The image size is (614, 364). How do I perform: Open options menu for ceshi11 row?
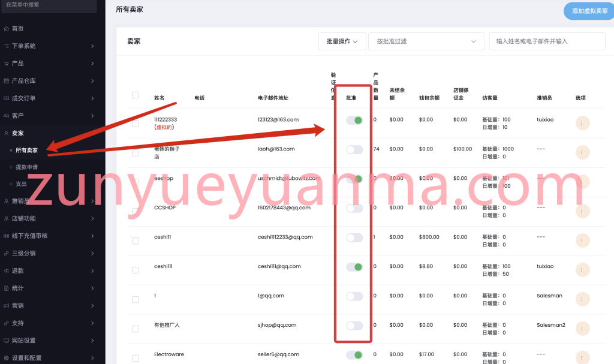[x=582, y=240]
